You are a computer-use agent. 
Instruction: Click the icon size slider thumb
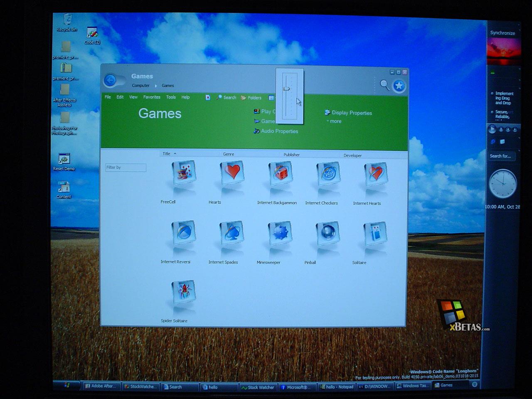point(286,89)
